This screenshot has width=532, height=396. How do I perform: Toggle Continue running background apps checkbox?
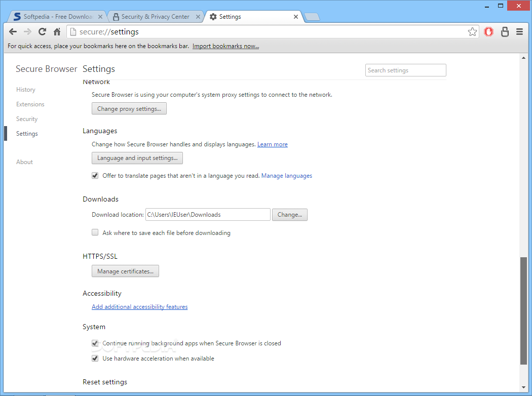(95, 343)
